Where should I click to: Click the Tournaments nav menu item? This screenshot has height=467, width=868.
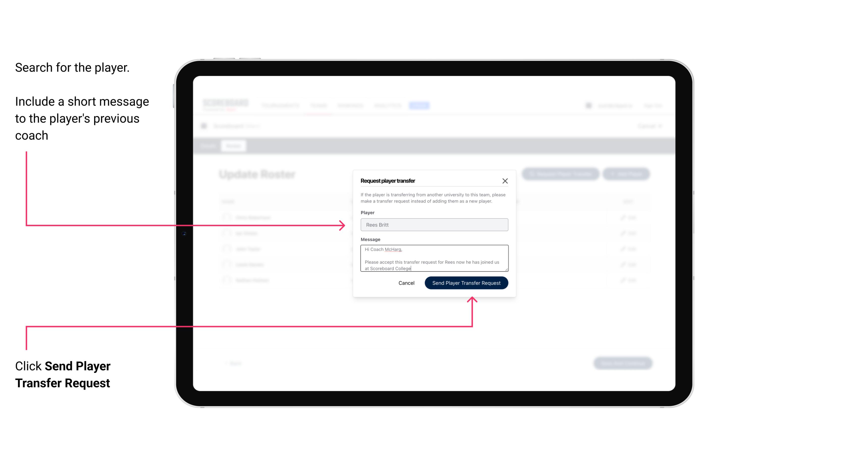(x=282, y=105)
